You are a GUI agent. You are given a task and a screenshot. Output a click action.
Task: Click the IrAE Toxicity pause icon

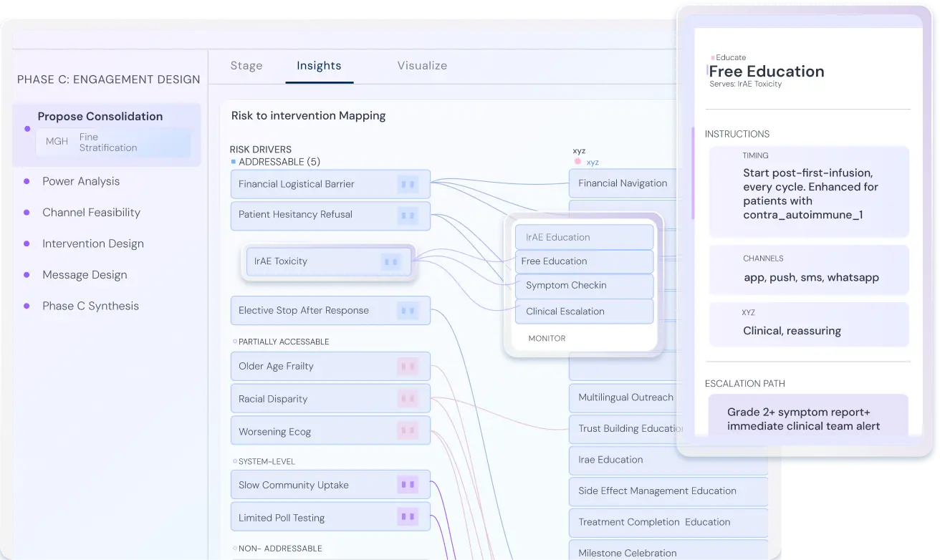pos(391,262)
